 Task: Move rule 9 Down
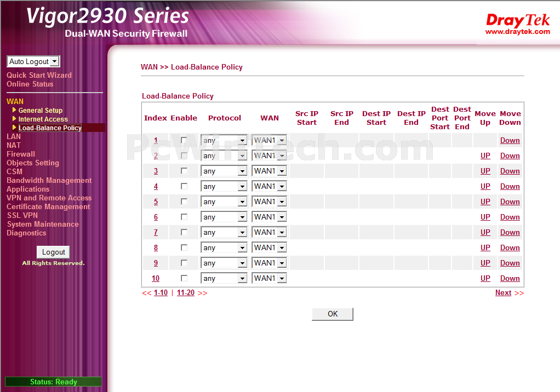click(x=510, y=263)
